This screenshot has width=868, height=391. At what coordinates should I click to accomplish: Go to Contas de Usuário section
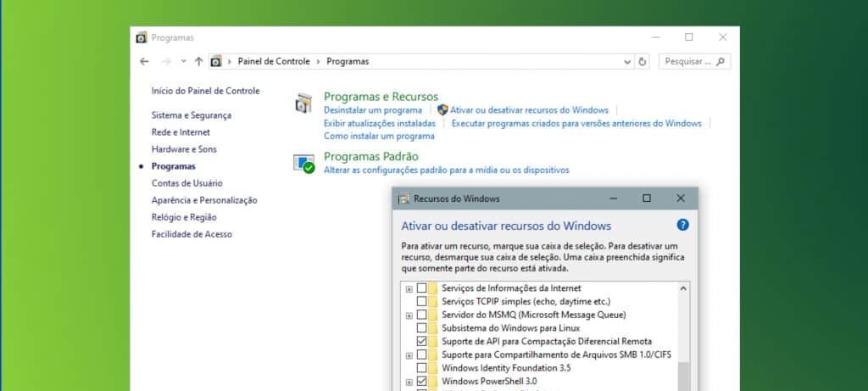[x=186, y=183]
